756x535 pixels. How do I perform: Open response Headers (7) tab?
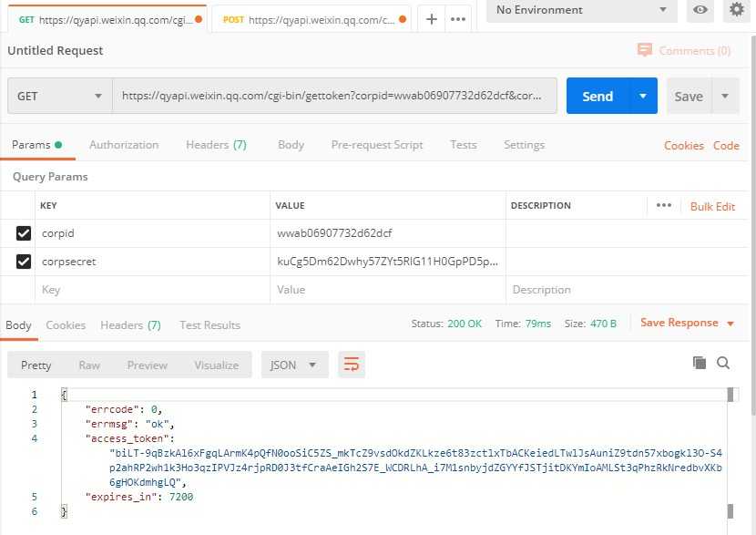point(130,325)
